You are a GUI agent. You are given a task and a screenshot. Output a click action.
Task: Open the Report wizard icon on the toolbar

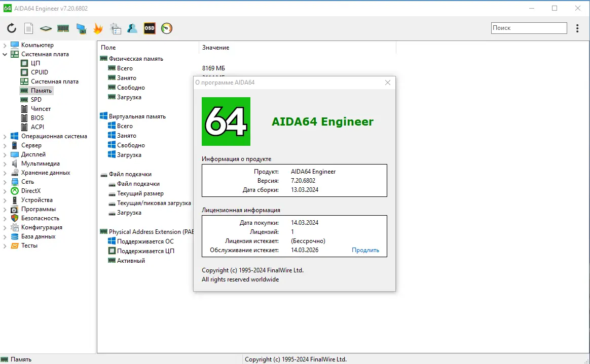pos(28,28)
